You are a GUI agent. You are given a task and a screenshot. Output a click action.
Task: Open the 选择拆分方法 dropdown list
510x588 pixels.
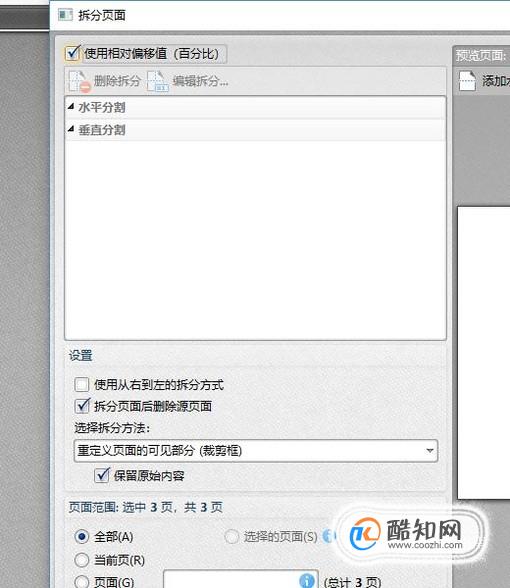256,450
